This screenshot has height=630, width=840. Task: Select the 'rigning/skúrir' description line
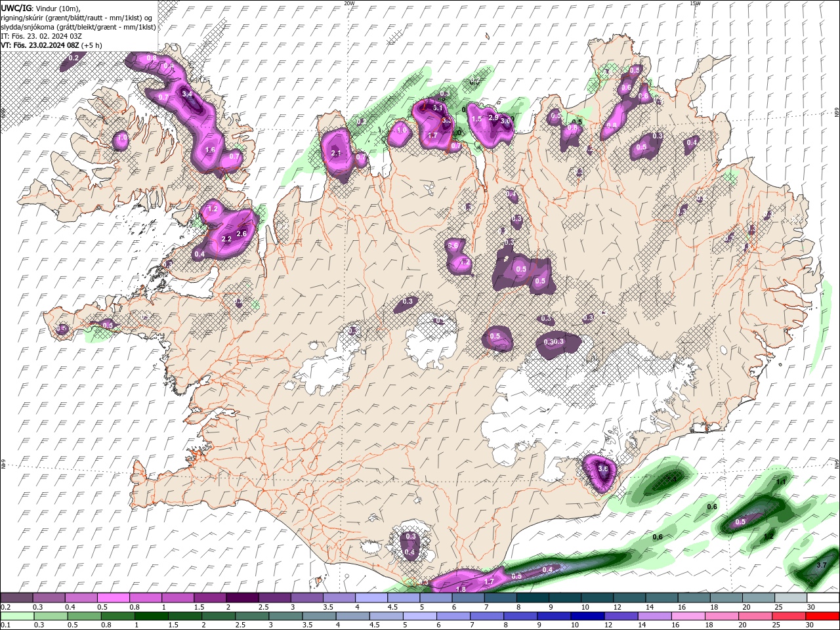(75, 18)
